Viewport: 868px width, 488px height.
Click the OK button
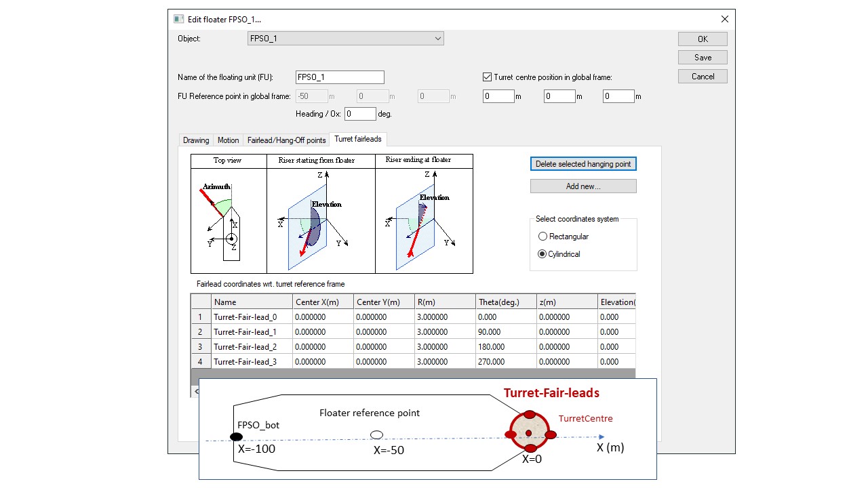tap(703, 39)
